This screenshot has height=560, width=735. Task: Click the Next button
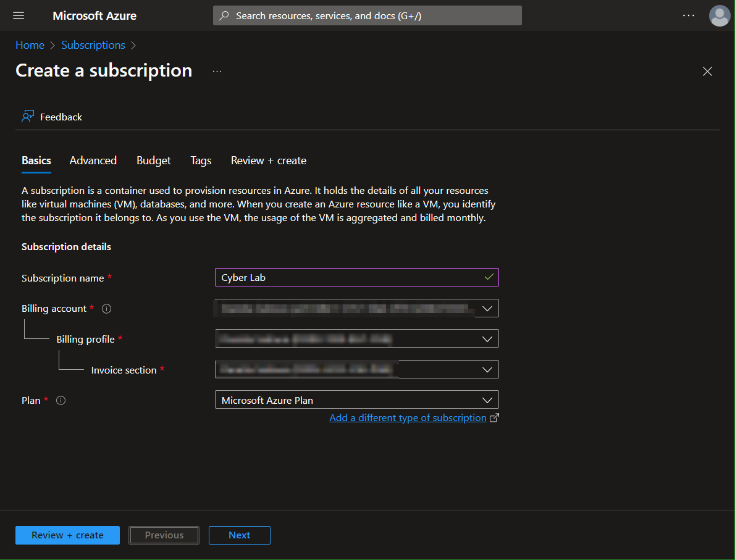(240, 535)
